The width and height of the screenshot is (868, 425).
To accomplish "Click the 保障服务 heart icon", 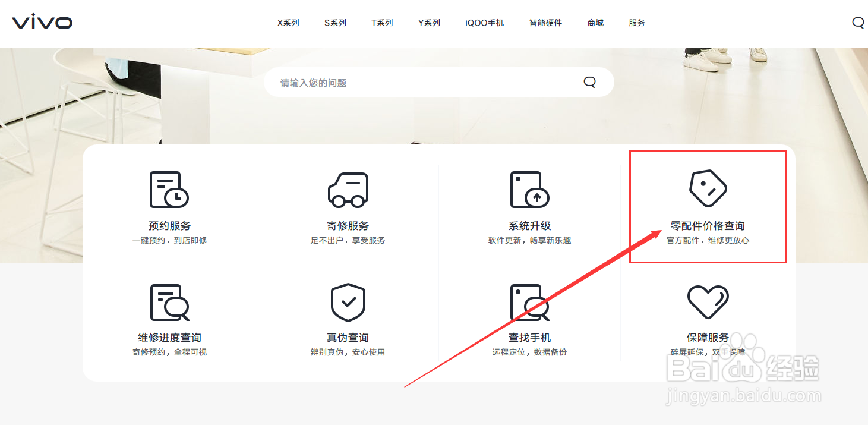I will click(708, 302).
